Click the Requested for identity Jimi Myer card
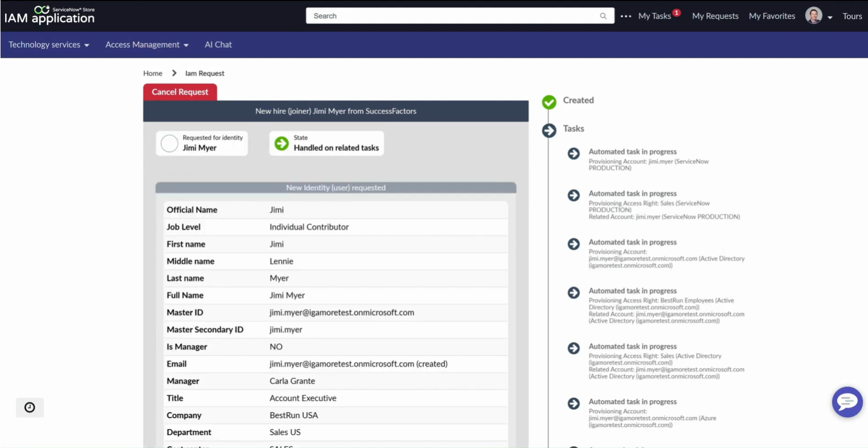This screenshot has height=448, width=868. click(202, 143)
